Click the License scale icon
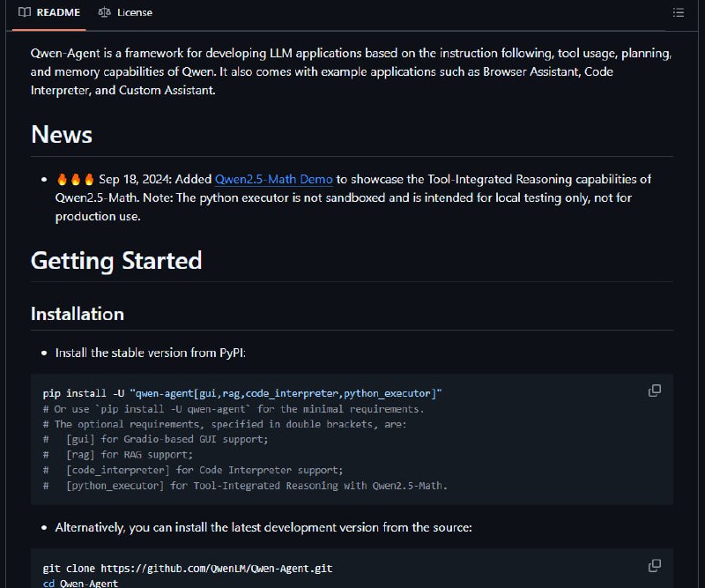This screenshot has width=705, height=588. (104, 12)
